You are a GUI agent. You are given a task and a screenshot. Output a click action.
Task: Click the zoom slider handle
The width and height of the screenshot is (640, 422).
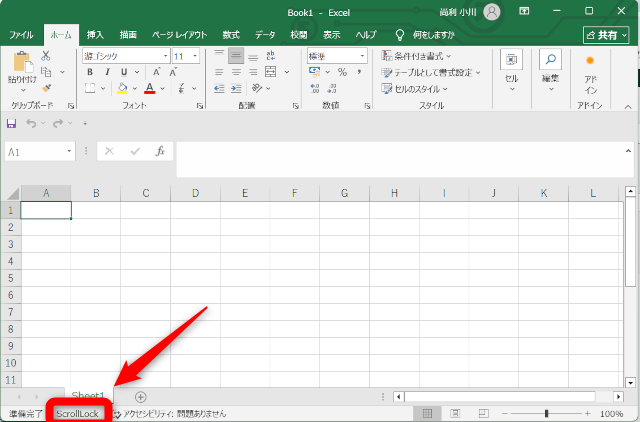pyautogui.click(x=546, y=413)
